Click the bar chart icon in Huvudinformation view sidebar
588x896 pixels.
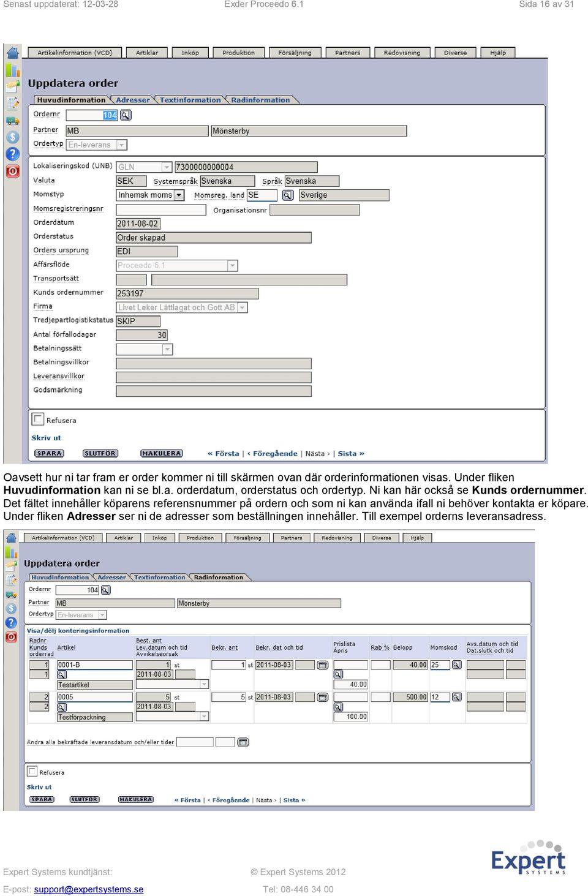[12, 70]
